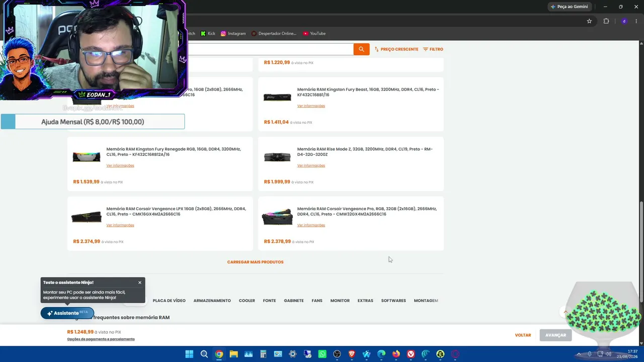644x362 pixels.
Task: Open the Windows Start menu
Action: click(189, 354)
